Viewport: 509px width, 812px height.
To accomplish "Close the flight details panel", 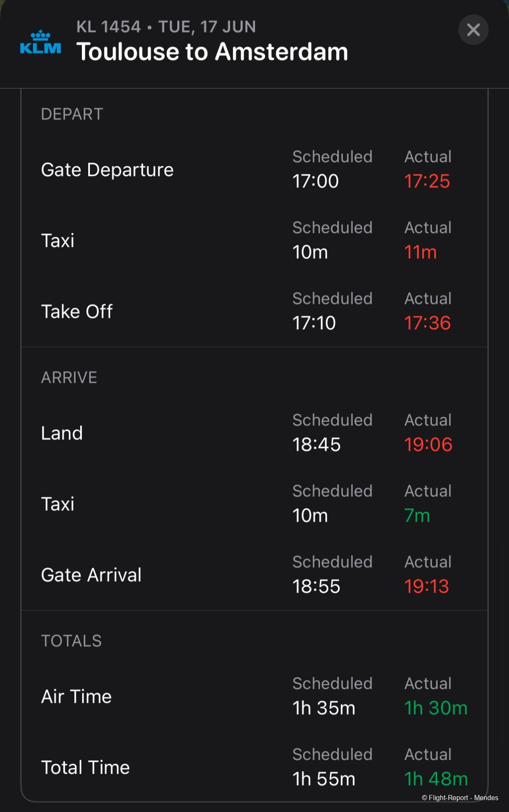I will tap(473, 30).
